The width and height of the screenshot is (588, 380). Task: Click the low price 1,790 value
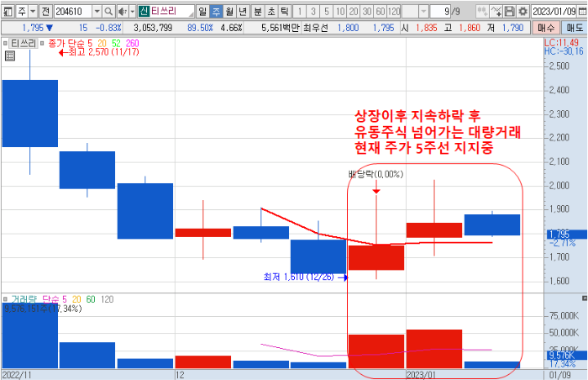click(512, 28)
